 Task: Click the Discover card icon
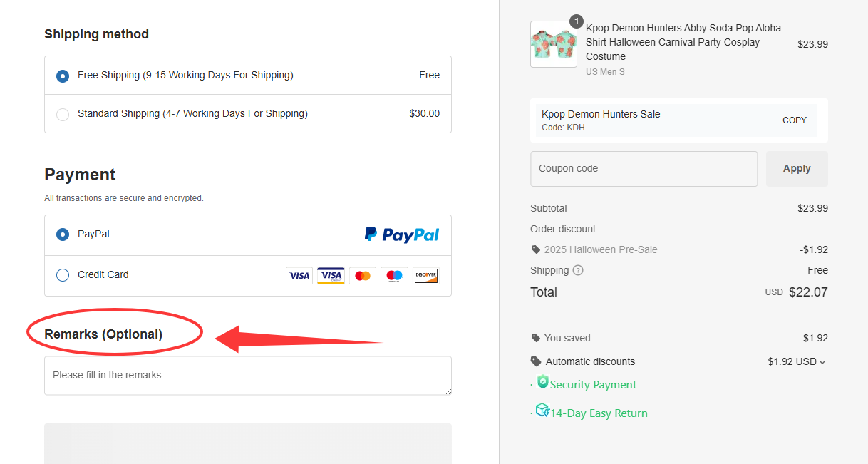click(426, 276)
